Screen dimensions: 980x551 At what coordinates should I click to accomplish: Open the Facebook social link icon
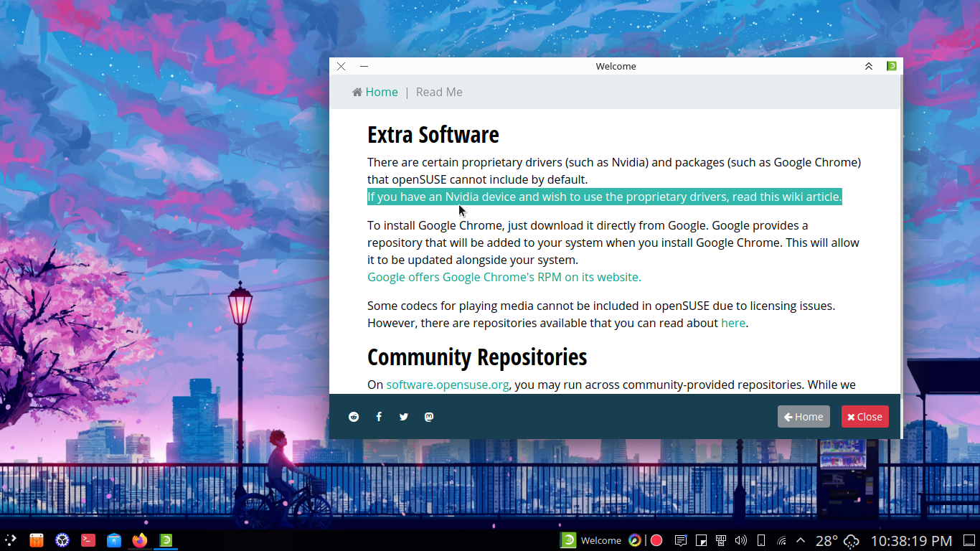379,417
